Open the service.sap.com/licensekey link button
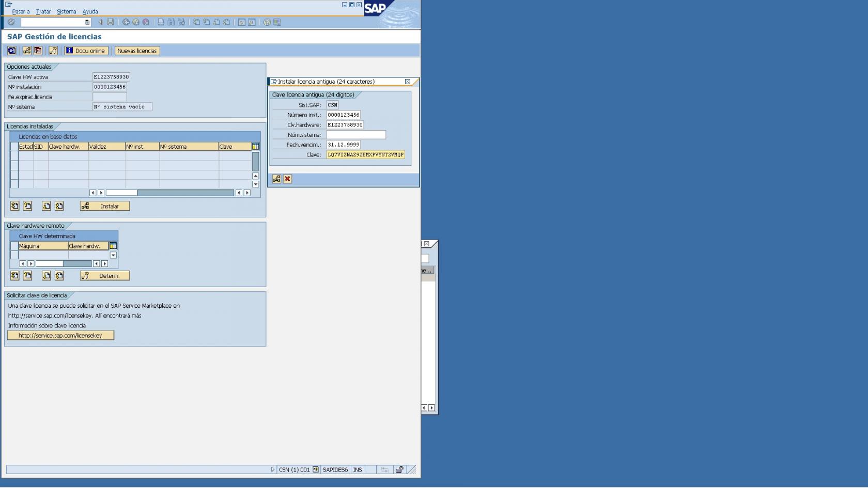Image resolution: width=868 pixels, height=488 pixels. (x=60, y=336)
